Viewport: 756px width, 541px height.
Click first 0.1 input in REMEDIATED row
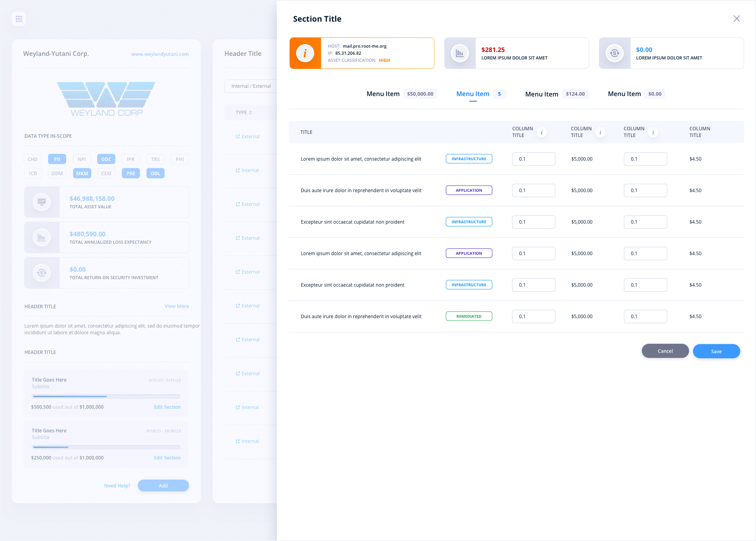pyautogui.click(x=533, y=317)
